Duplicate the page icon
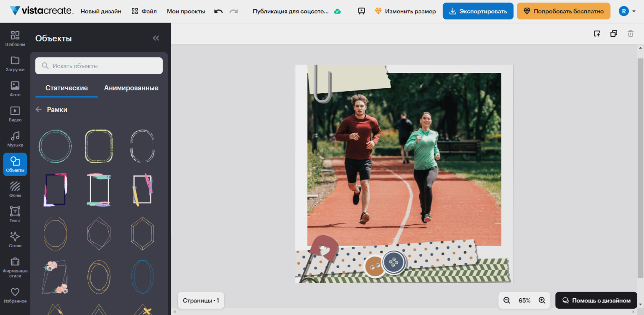The image size is (644, 315). (x=614, y=33)
